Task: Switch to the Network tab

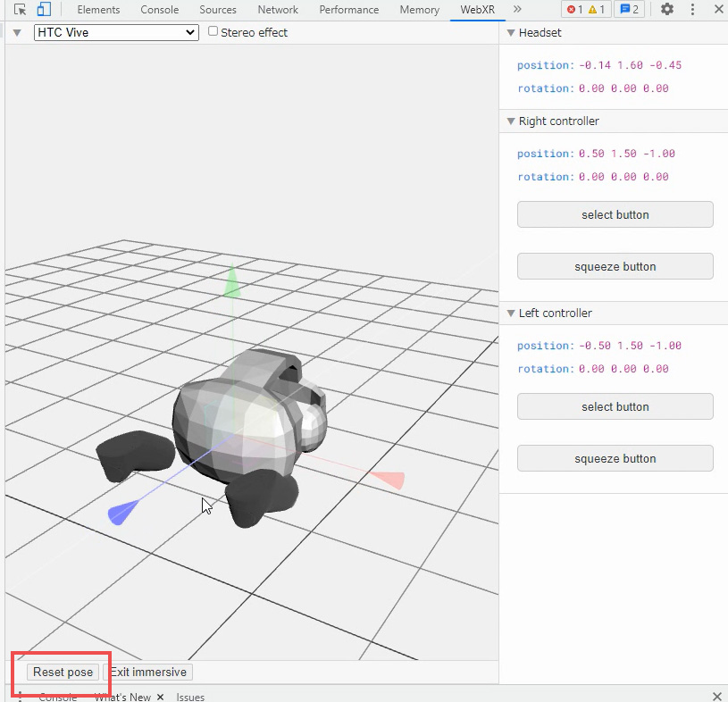Action: coord(278,10)
